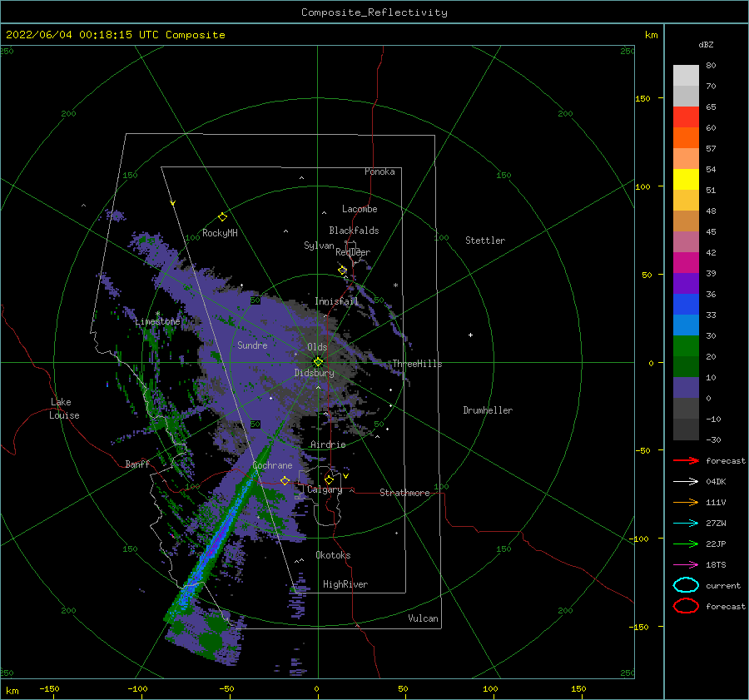Click the ThreeHills town label
This screenshot has height=700, width=749.
[x=418, y=364]
